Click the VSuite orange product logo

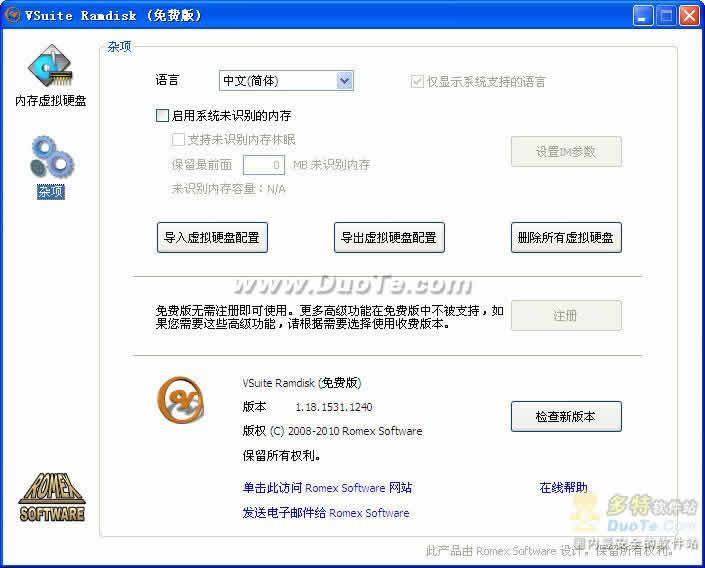click(181, 400)
